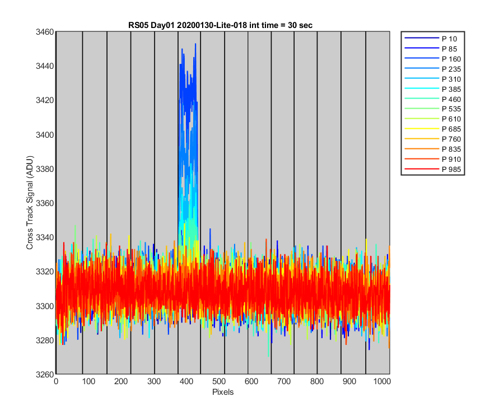Click x-axis tick label 500

click(x=219, y=381)
